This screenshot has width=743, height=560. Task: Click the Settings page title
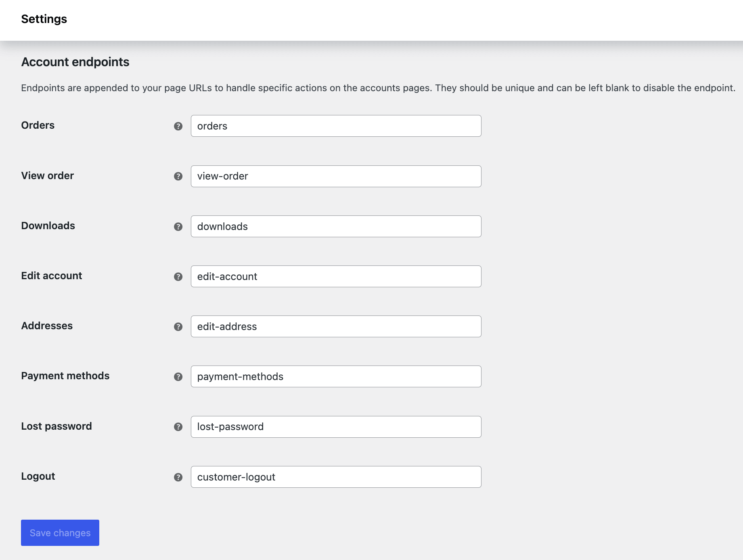[44, 19]
